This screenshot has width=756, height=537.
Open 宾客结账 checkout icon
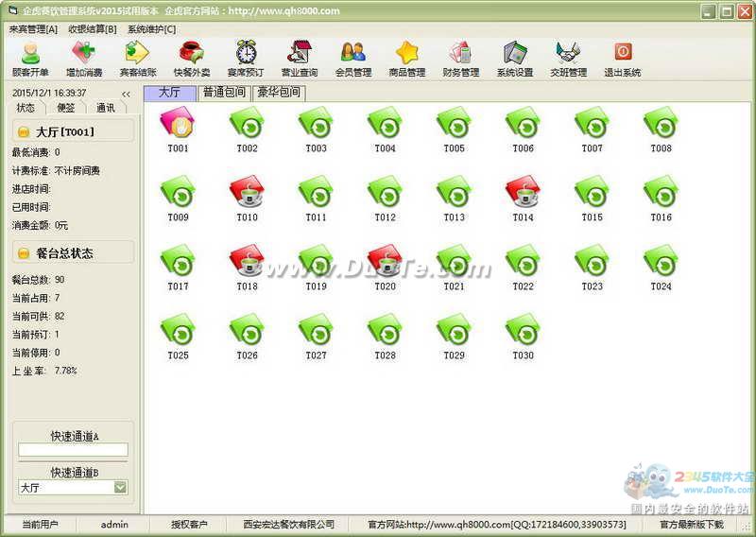pos(138,59)
